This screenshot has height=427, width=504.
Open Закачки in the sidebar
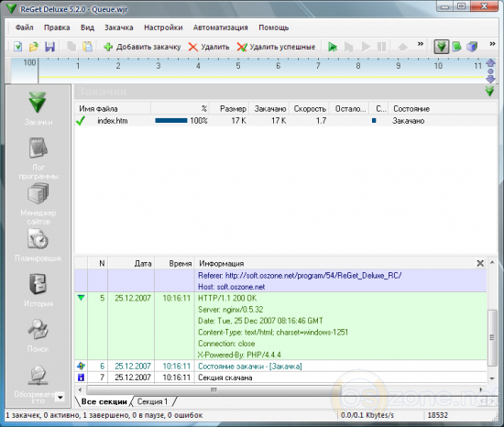coord(38,109)
